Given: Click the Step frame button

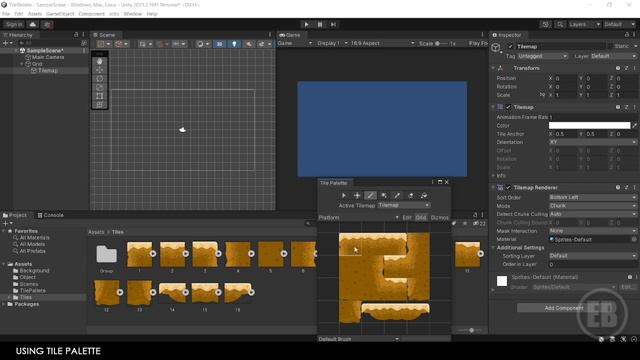Looking at the screenshot, I should [333, 24].
